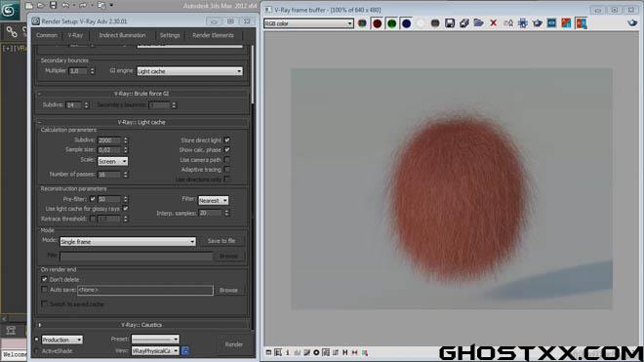Open the Render Elements tab
The width and height of the screenshot is (644, 362).
click(x=213, y=35)
